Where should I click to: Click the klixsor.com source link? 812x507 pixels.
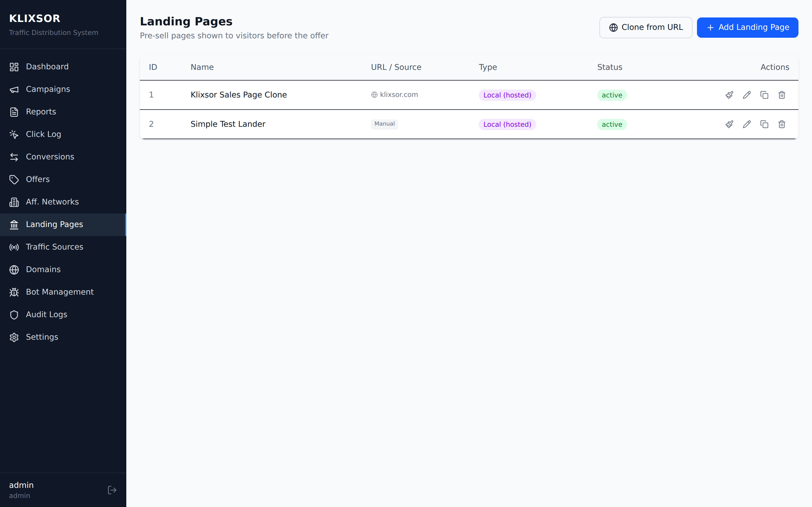pos(398,95)
